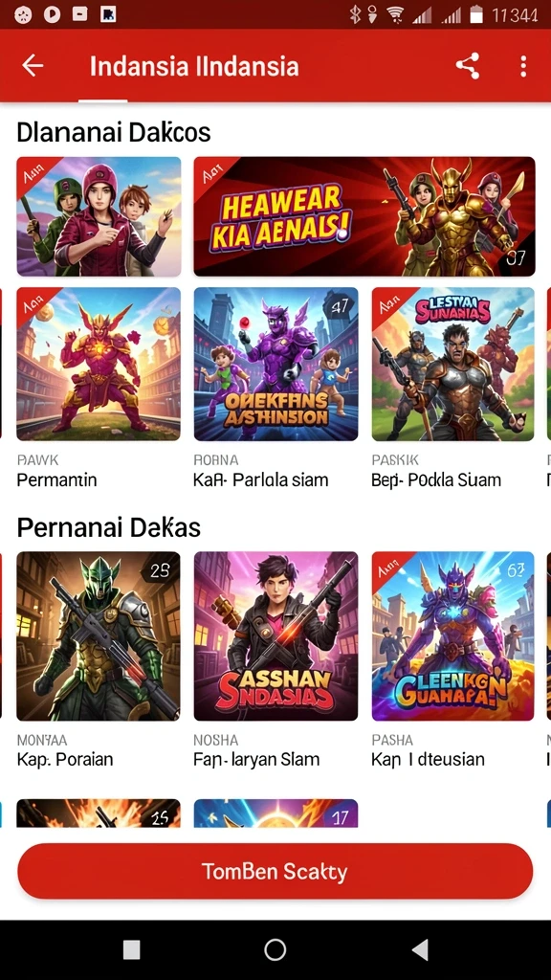Open the Permantin game thumbnail
Screen dimensions: 551x980
pos(99,365)
